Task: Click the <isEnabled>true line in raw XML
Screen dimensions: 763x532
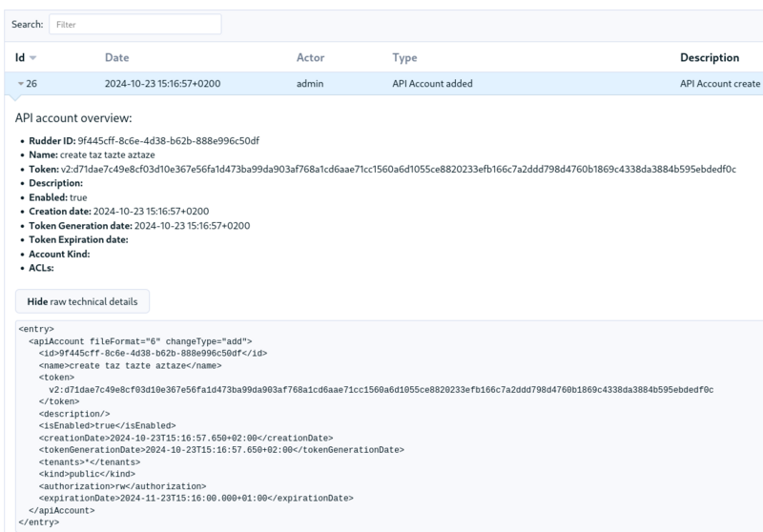Action: click(x=107, y=426)
